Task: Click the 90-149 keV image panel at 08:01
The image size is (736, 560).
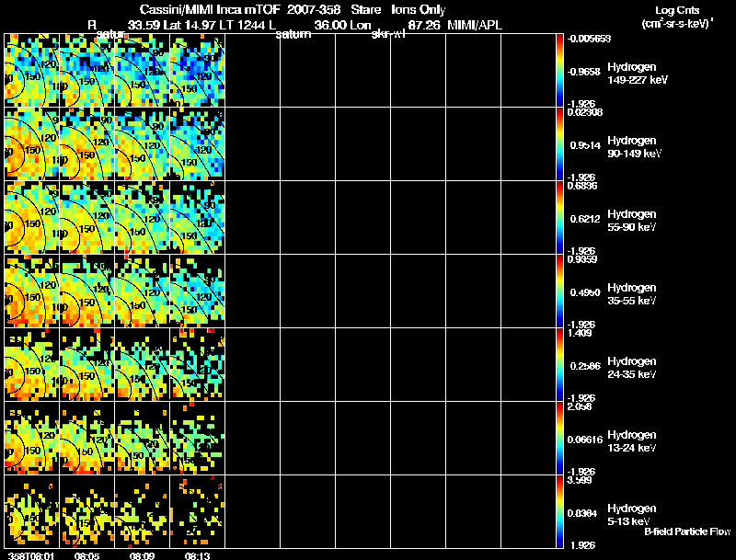Action: click(32, 144)
